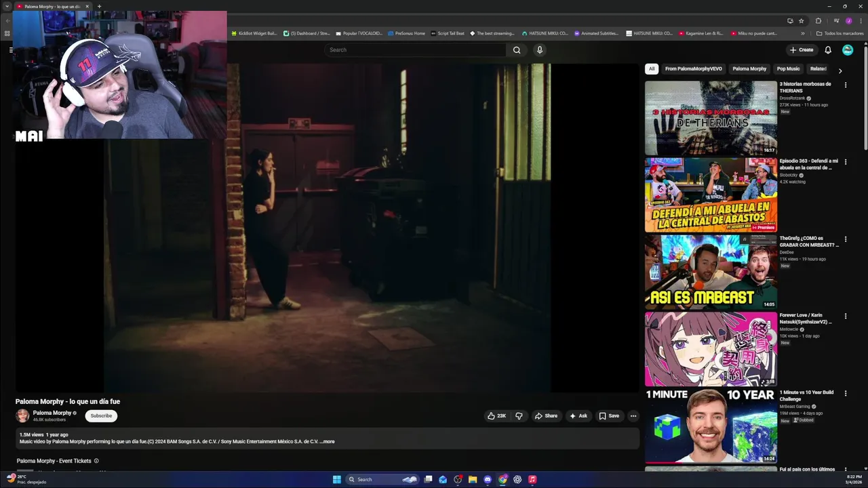Screen dimensions: 868x488
Task: Select the Paloma Morphy filter chip
Action: click(x=749, y=68)
